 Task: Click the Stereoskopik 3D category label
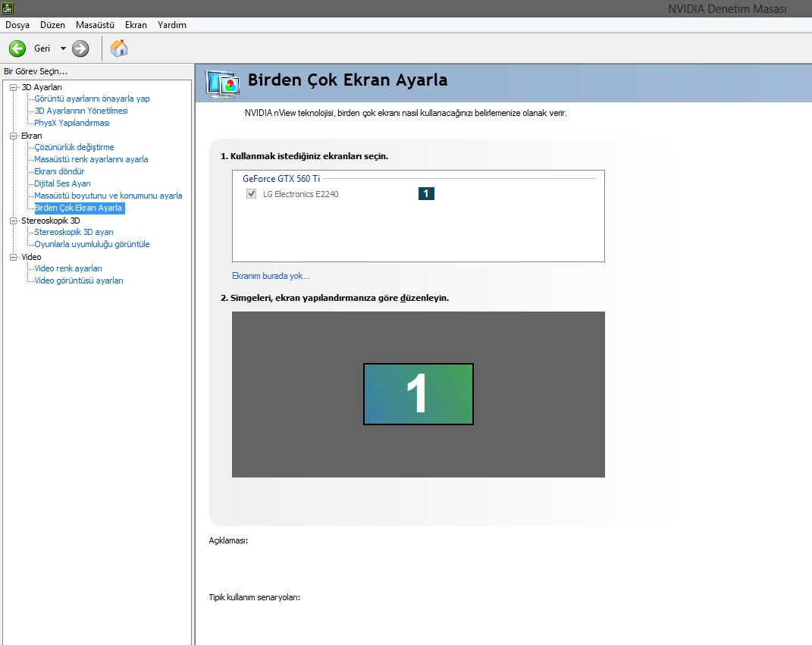(x=51, y=221)
